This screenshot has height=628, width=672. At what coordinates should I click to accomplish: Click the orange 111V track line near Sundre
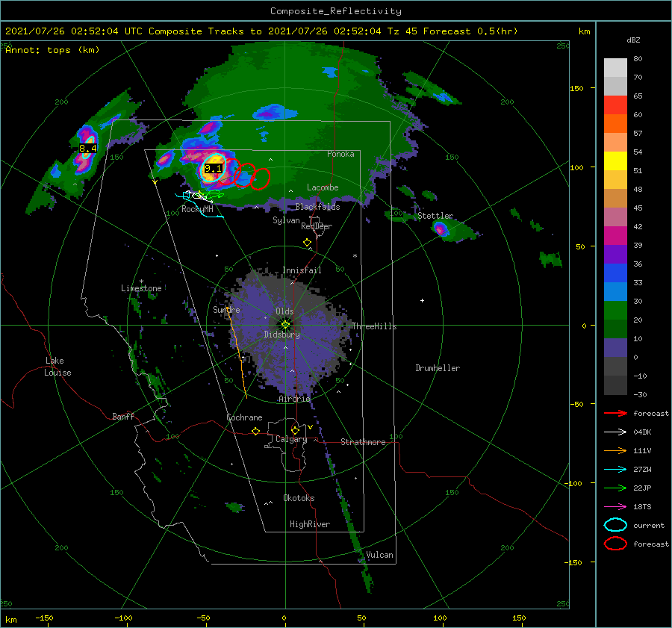237,354
